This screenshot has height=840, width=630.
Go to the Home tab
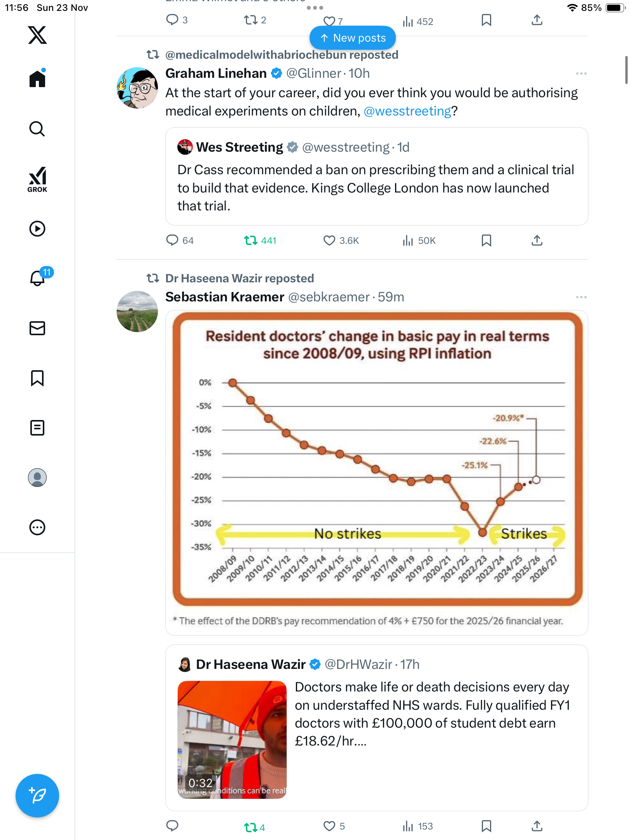(37, 79)
